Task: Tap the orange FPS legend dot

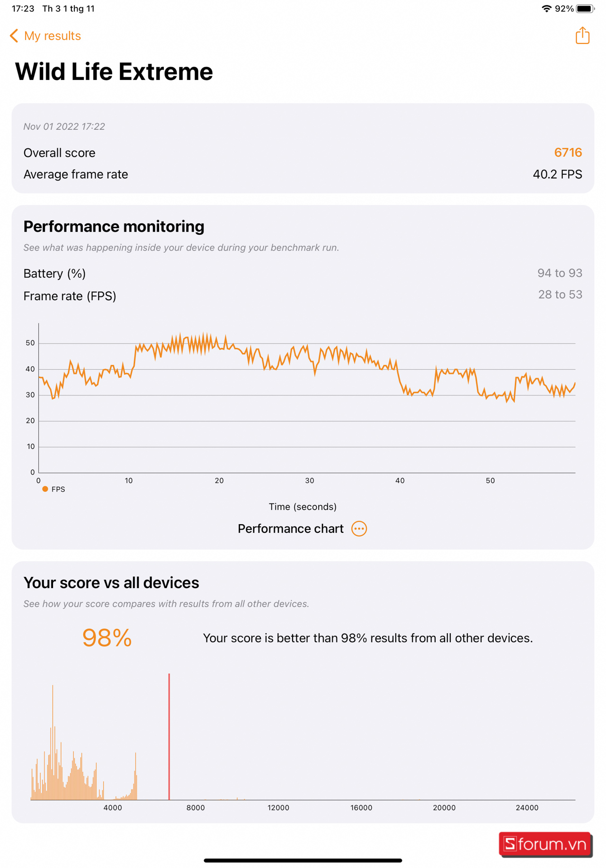Action: tap(45, 489)
